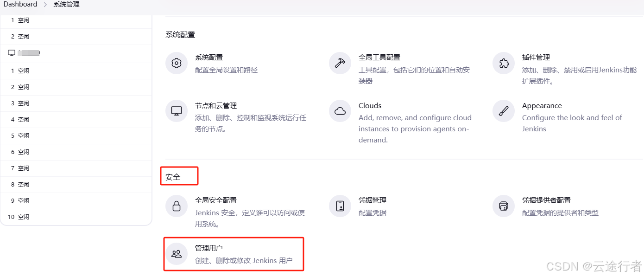Click the hammer icon for 全局工具配置
Viewport: 644px width, 277px height.
pos(340,63)
